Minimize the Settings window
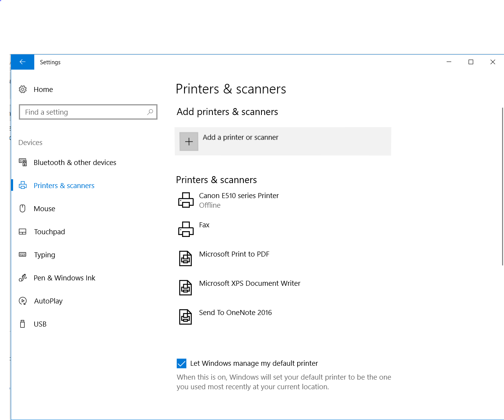The height and width of the screenshot is (420, 504). (x=449, y=62)
